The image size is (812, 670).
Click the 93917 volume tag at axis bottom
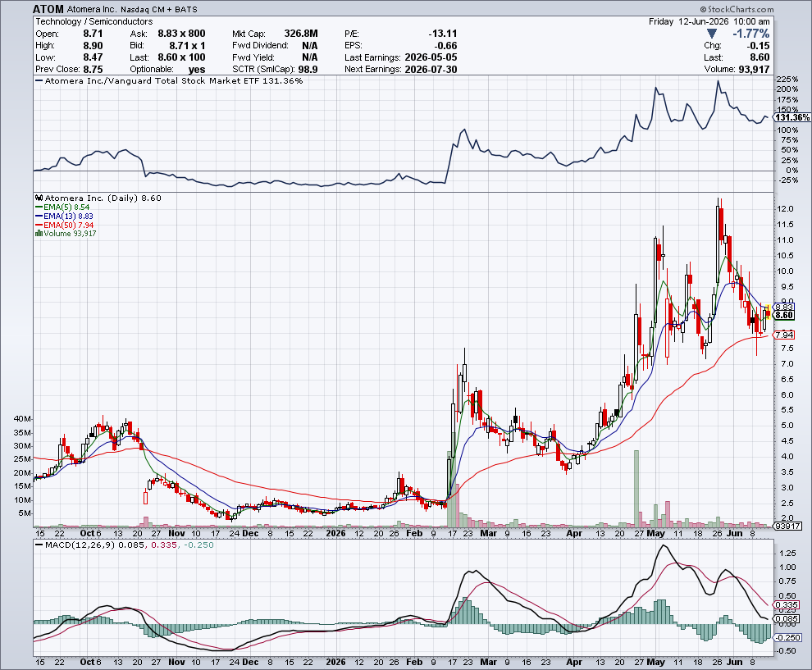point(787,526)
